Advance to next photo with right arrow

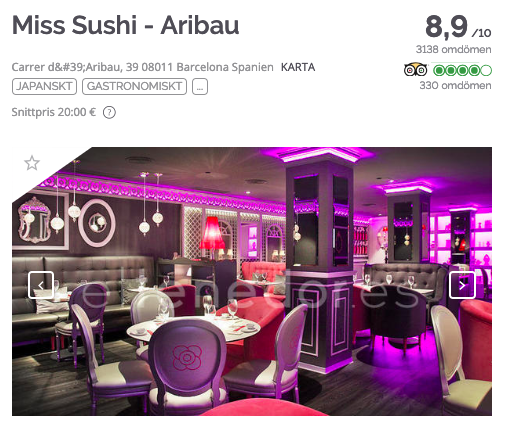pos(462,285)
